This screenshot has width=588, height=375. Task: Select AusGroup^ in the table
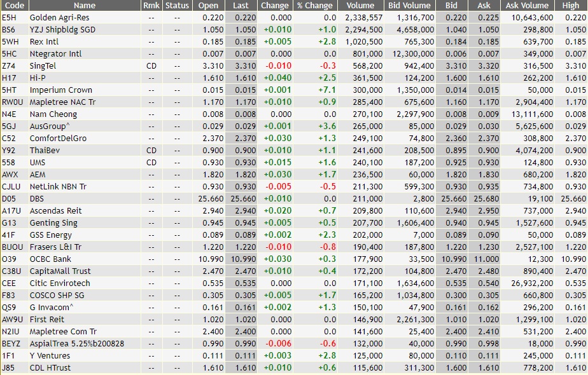(x=50, y=126)
